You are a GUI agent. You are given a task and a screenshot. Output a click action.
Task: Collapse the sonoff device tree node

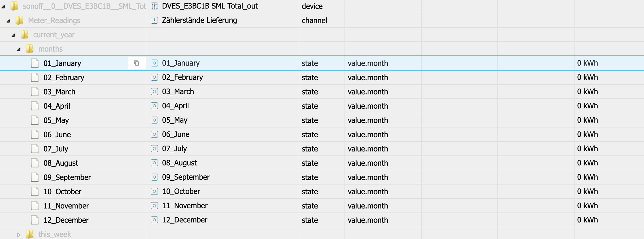point(3,7)
